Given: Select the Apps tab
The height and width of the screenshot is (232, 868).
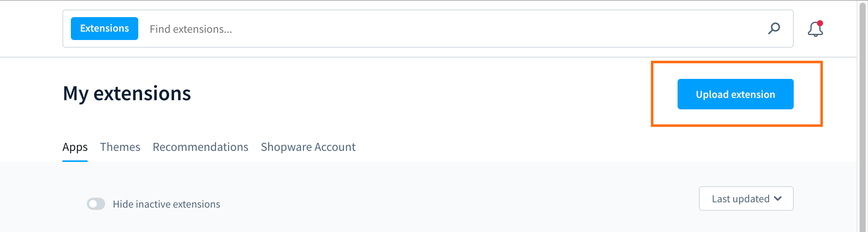Looking at the screenshot, I should pyautogui.click(x=75, y=147).
